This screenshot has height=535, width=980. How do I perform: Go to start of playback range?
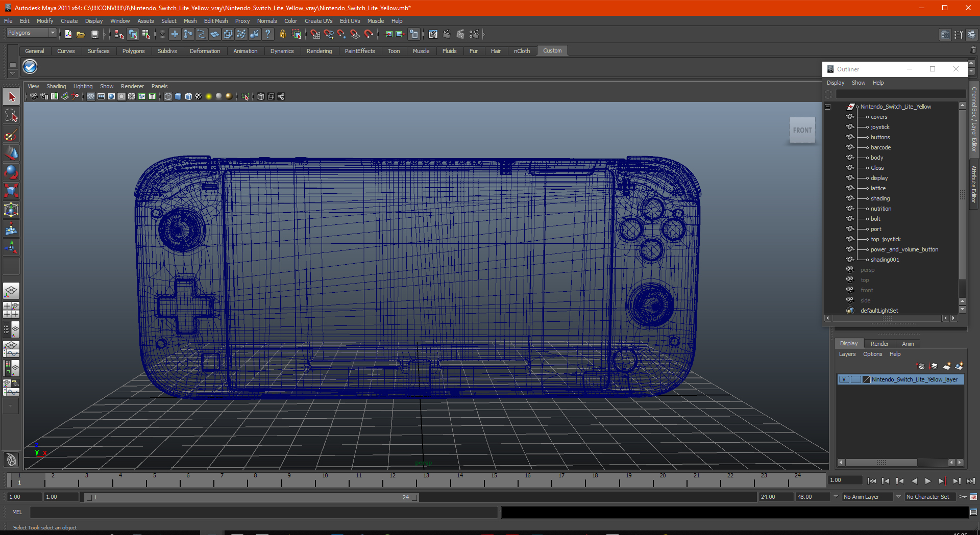(872, 481)
